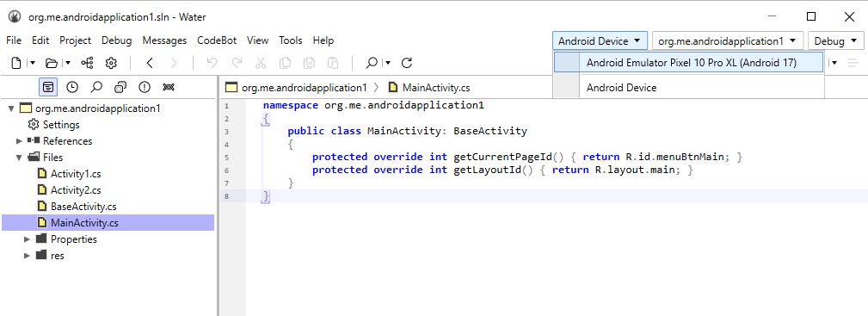Expand the Properties folder node

[28, 239]
